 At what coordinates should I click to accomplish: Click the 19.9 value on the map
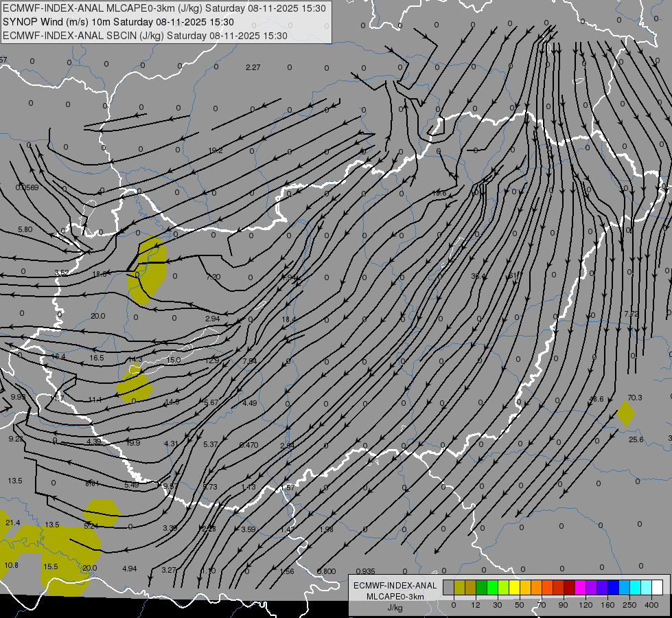tap(133, 443)
